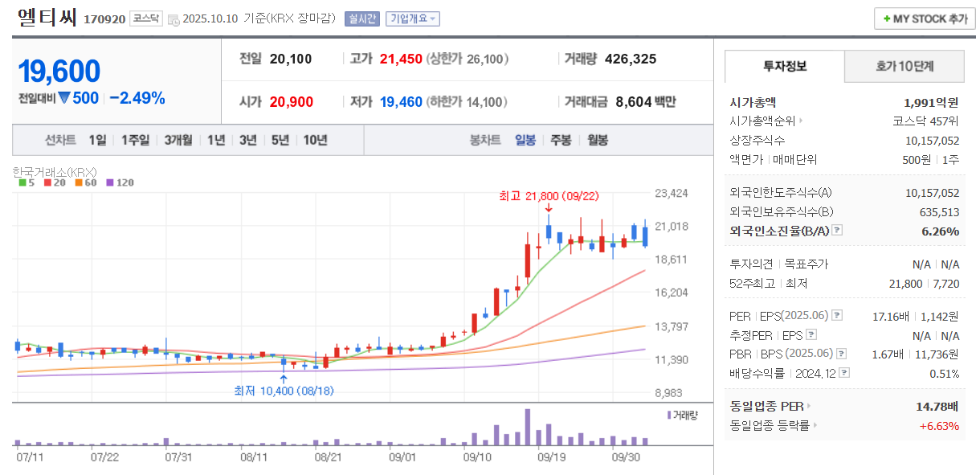
Task: Click the 시가 value 20,900
Action: tap(292, 102)
